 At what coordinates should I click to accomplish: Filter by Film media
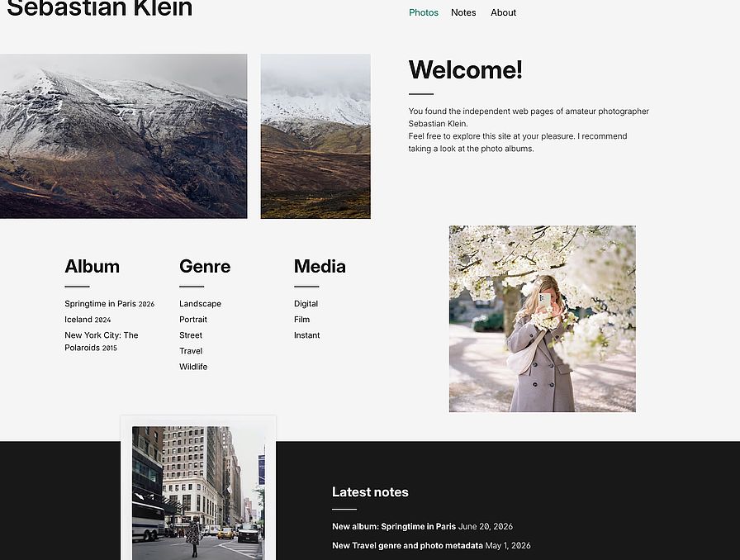click(x=301, y=320)
